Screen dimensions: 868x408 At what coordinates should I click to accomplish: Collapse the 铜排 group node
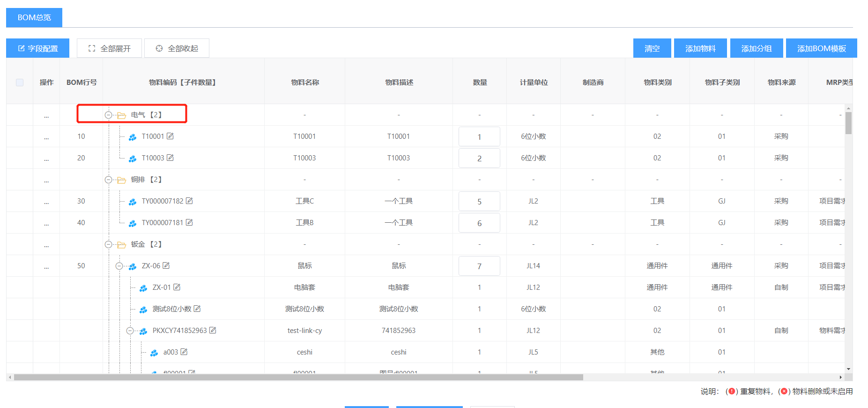(x=108, y=180)
